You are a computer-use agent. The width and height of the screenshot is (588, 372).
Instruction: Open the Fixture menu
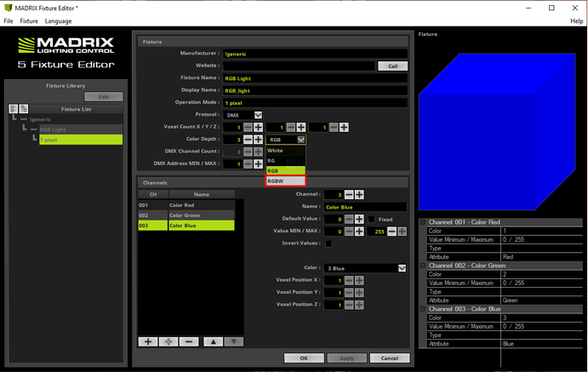click(29, 21)
